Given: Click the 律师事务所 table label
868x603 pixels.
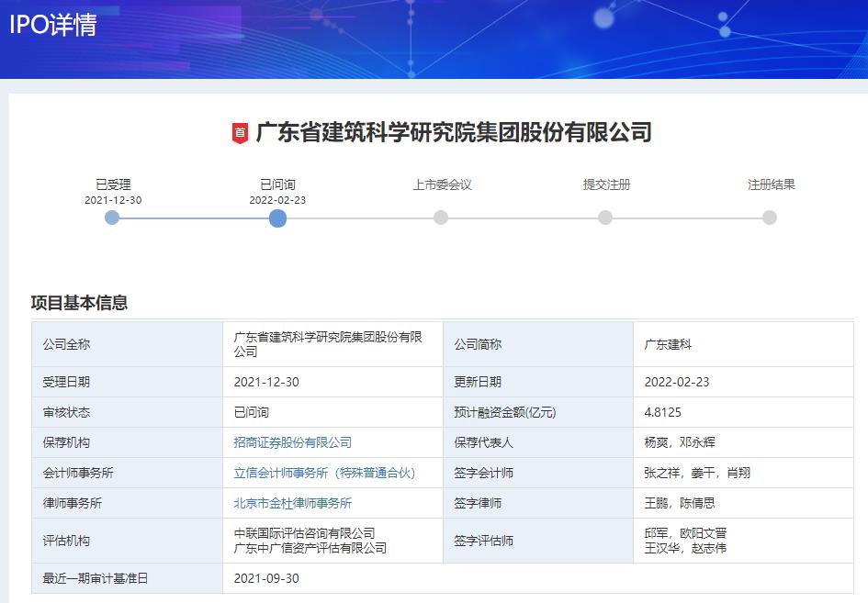Looking at the screenshot, I should click(x=73, y=504).
